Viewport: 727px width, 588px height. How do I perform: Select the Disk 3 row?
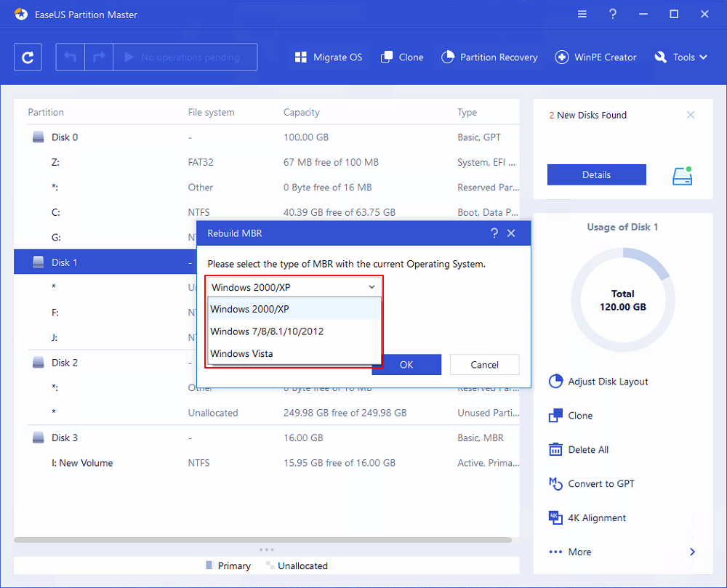(x=267, y=438)
